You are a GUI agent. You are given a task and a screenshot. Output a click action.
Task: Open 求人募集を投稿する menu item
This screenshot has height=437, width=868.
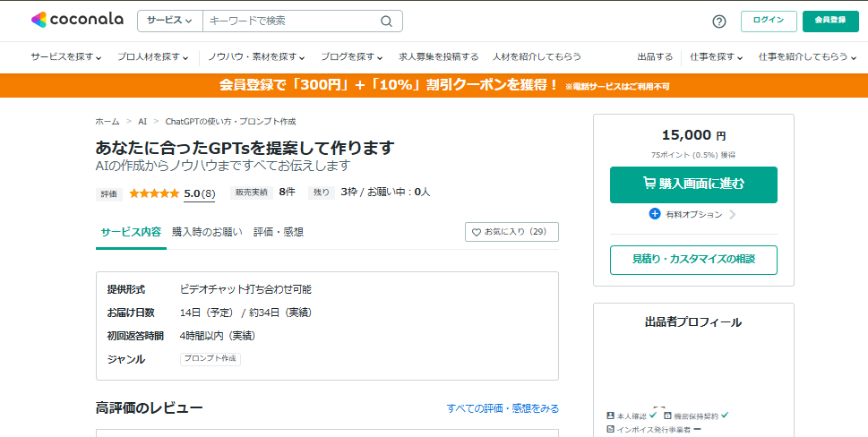pyautogui.click(x=438, y=57)
